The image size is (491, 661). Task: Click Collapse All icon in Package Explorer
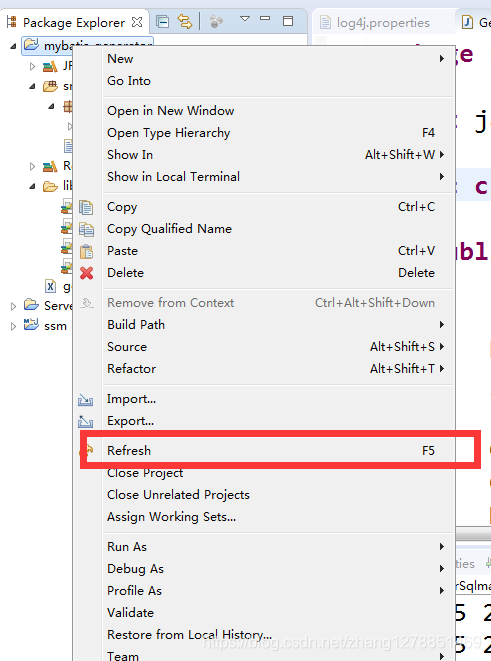(162, 21)
